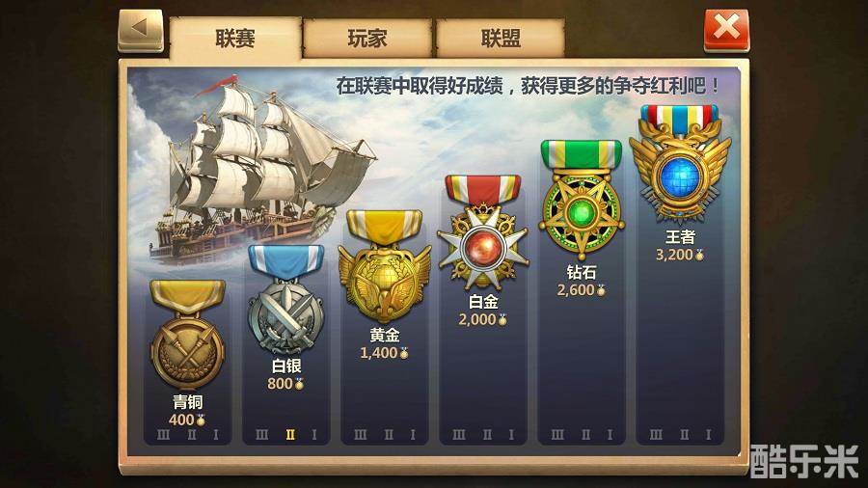Choose tier III under 青铜
This screenshot has width=868, height=488.
click(163, 435)
